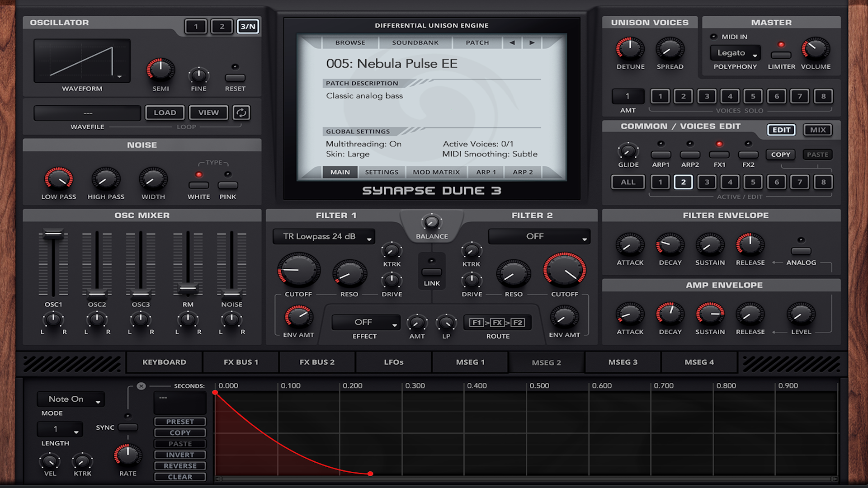The width and height of the screenshot is (868, 488).
Task: Click the next patch arrow
Action: pyautogui.click(x=532, y=42)
